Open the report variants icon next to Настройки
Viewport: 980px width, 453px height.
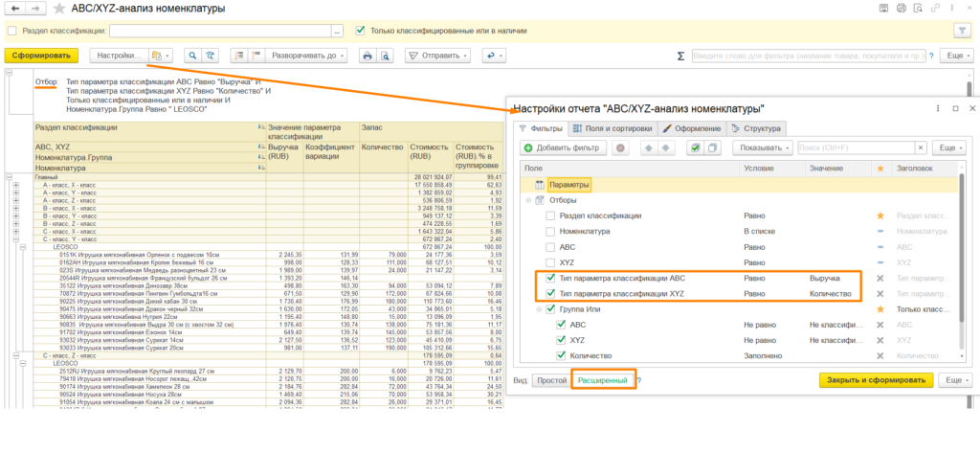[161, 56]
